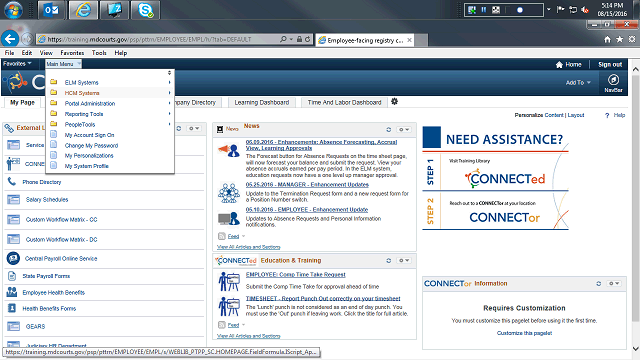Viewport: 640px width, 360px height.
Task: Select My Account Sign On menu item
Action: click(89, 135)
